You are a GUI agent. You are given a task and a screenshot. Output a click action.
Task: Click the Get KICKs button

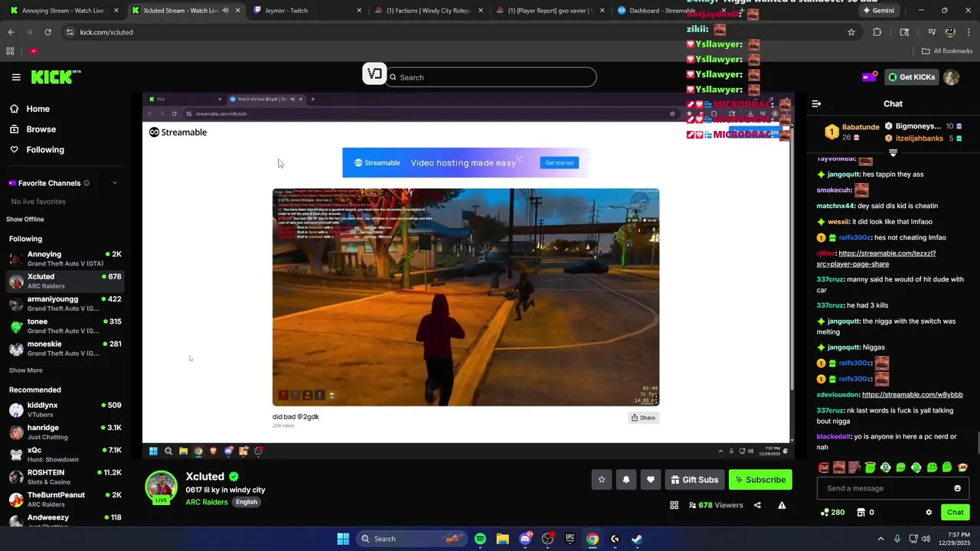tap(911, 77)
